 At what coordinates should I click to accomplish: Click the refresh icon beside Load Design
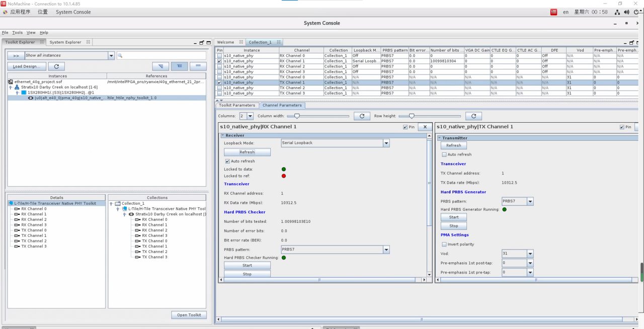click(56, 66)
